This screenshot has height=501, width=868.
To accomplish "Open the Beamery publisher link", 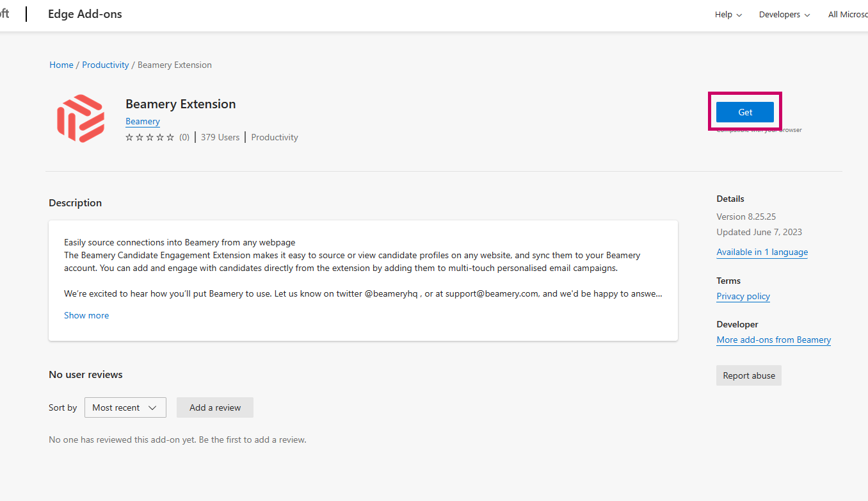I will [143, 121].
